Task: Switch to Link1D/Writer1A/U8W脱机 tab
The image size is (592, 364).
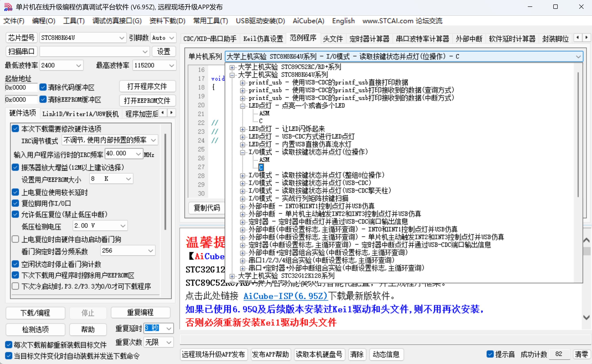Action: pos(81,114)
